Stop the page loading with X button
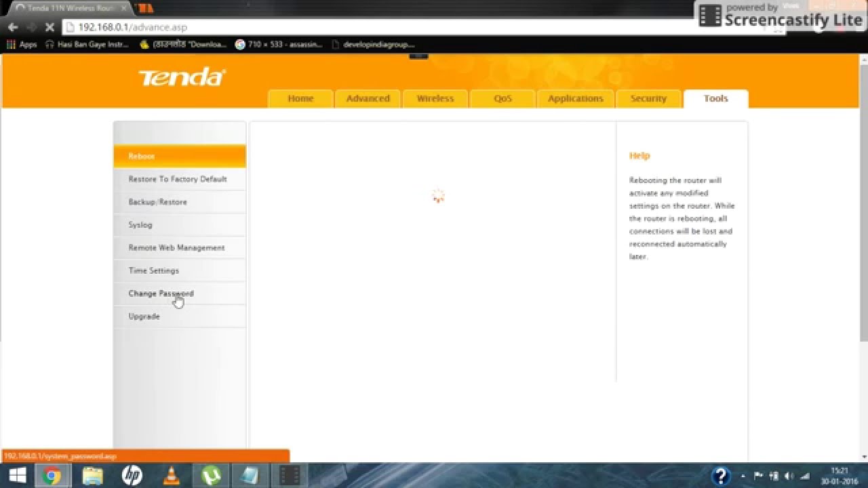Screen dimensions: 868x488 click(x=50, y=27)
